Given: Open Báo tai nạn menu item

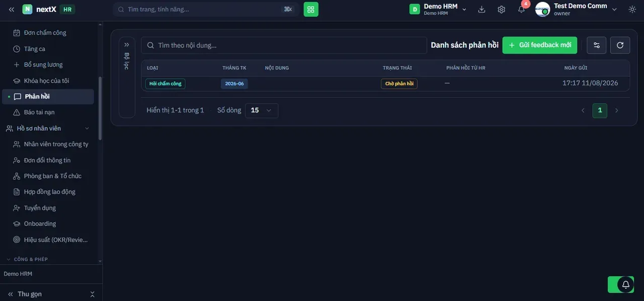Looking at the screenshot, I should click(x=48, y=113).
